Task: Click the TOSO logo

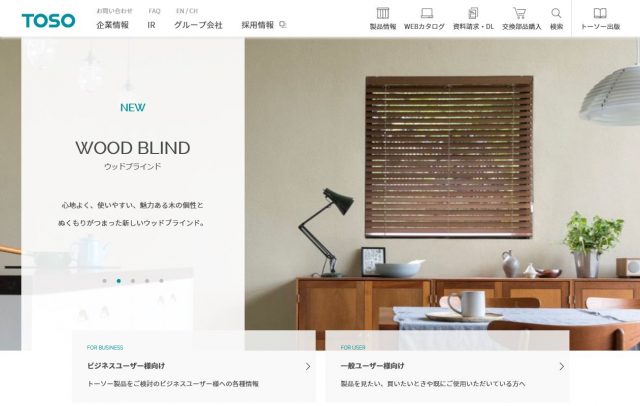Action: pos(49,20)
